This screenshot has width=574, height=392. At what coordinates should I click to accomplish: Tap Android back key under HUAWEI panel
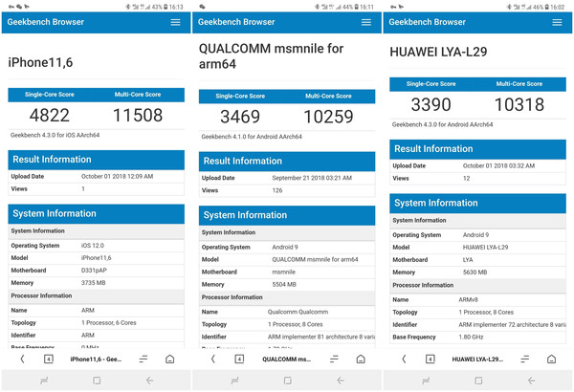click(x=531, y=381)
